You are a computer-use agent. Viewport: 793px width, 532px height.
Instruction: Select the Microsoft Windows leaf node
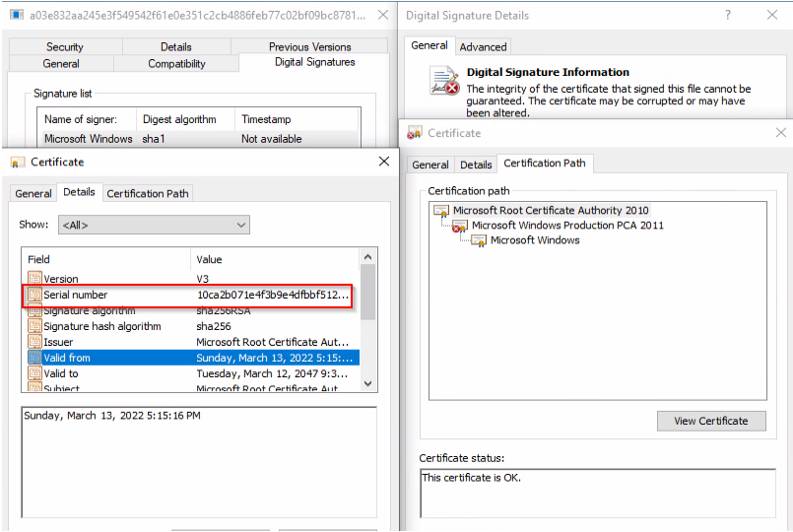[x=535, y=240]
